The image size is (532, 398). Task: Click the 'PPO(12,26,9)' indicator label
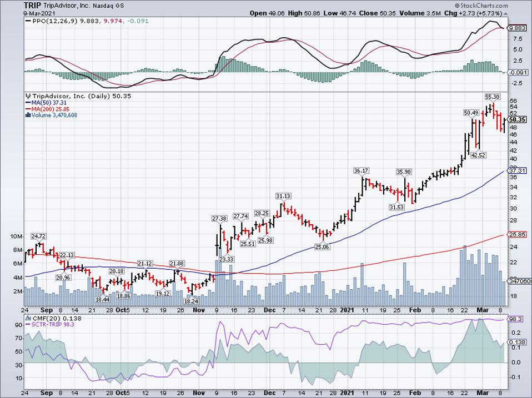55,21
